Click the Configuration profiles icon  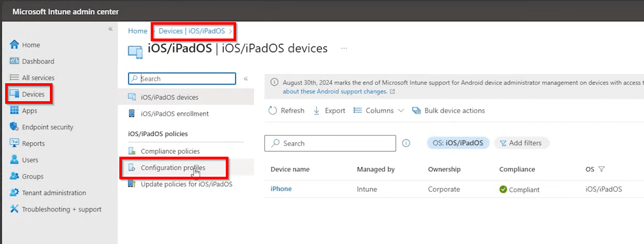(132, 167)
